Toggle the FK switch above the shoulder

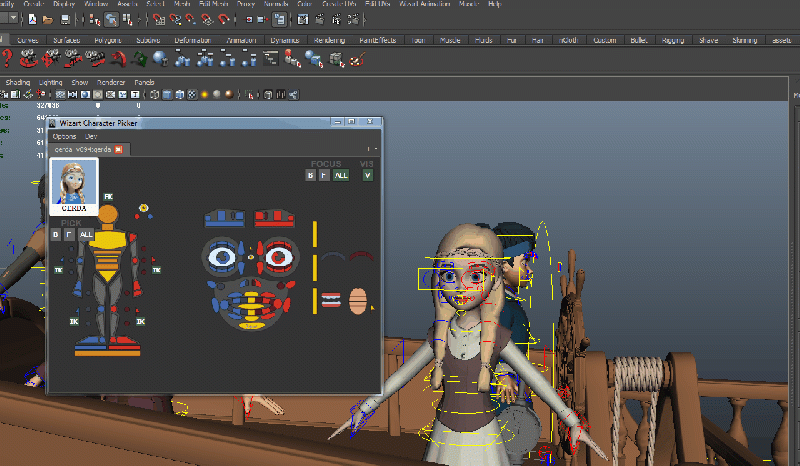click(x=109, y=197)
